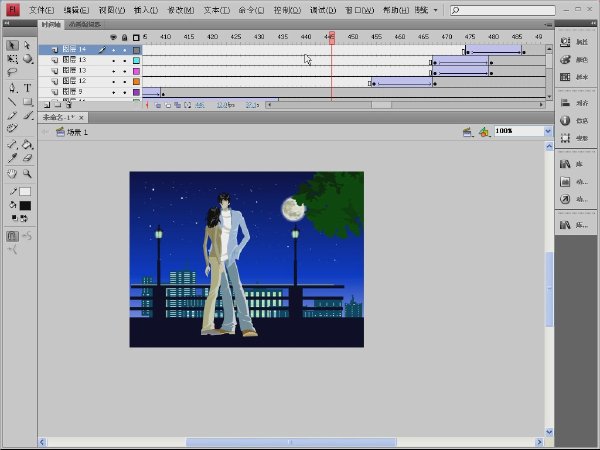This screenshot has width=600, height=450.
Task: Open the 对齐 align panel
Action: point(575,103)
